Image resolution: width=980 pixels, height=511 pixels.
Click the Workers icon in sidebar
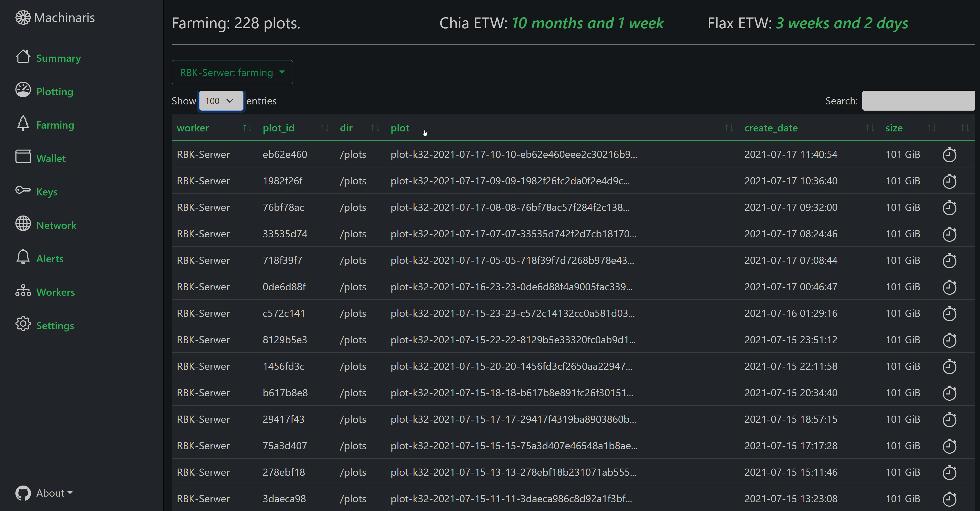click(23, 290)
